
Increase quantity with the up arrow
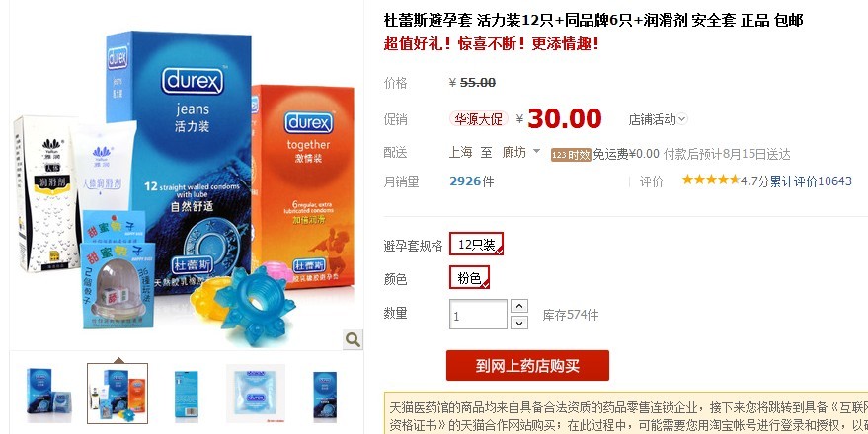[518, 306]
